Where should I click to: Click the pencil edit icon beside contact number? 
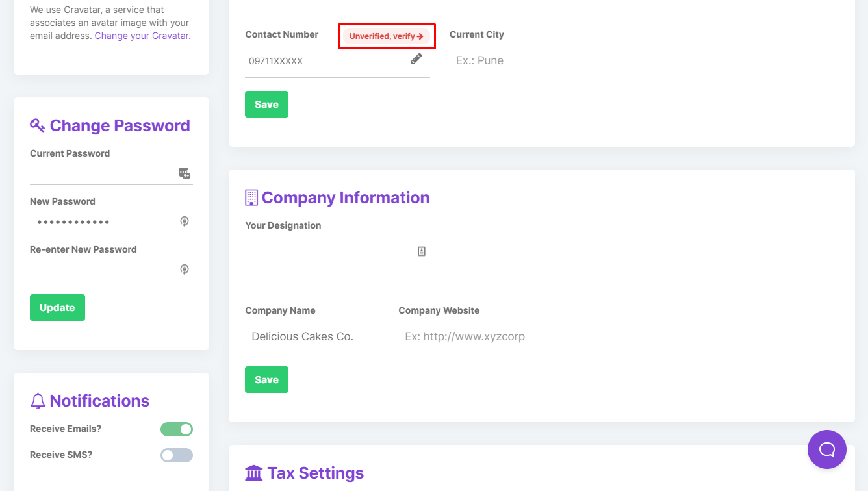click(416, 58)
